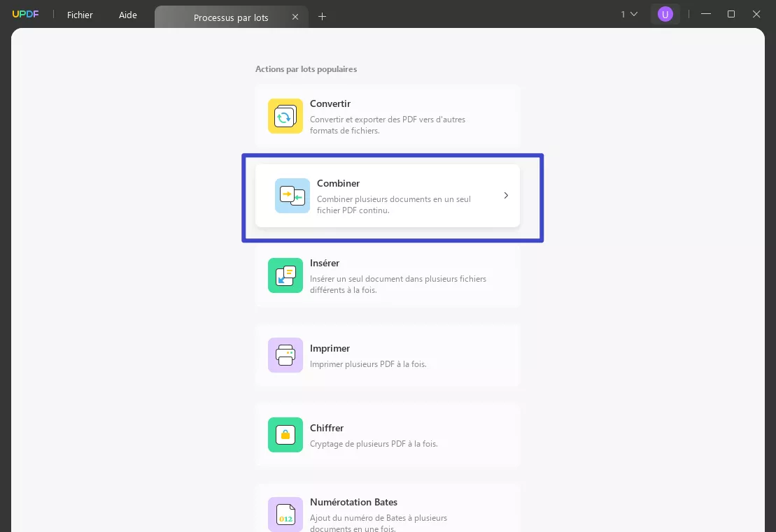Select the Combiner merge documents icon

point(292,196)
